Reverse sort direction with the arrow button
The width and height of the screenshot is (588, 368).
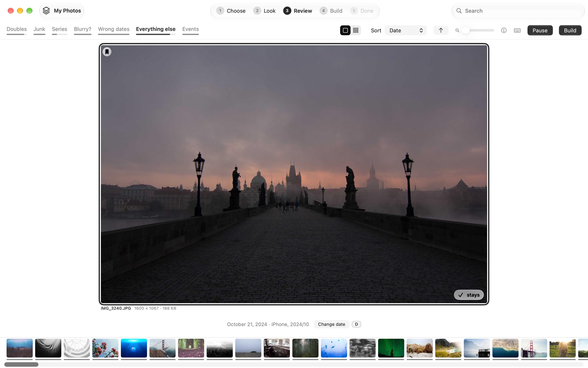[x=441, y=30]
